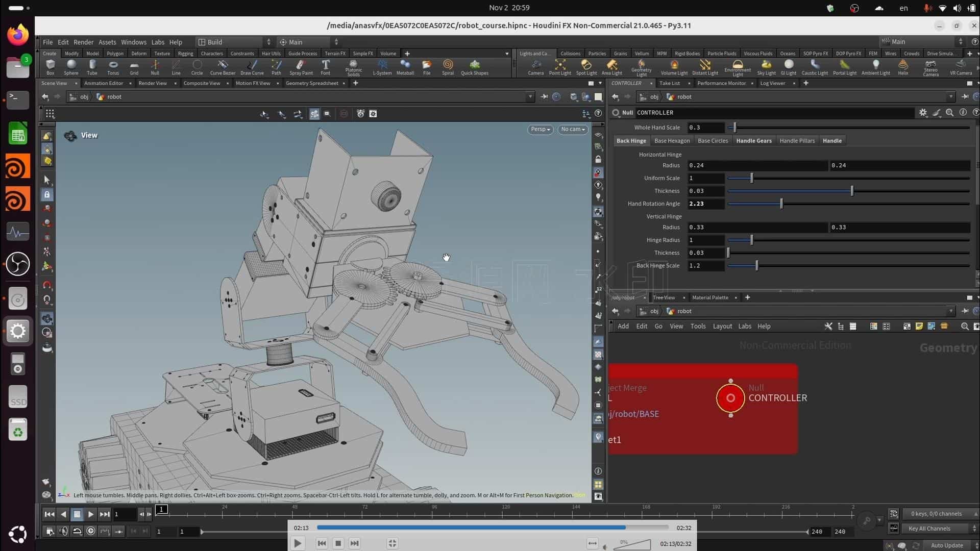Pin the Scene View panel with the pushpin

coord(544,96)
